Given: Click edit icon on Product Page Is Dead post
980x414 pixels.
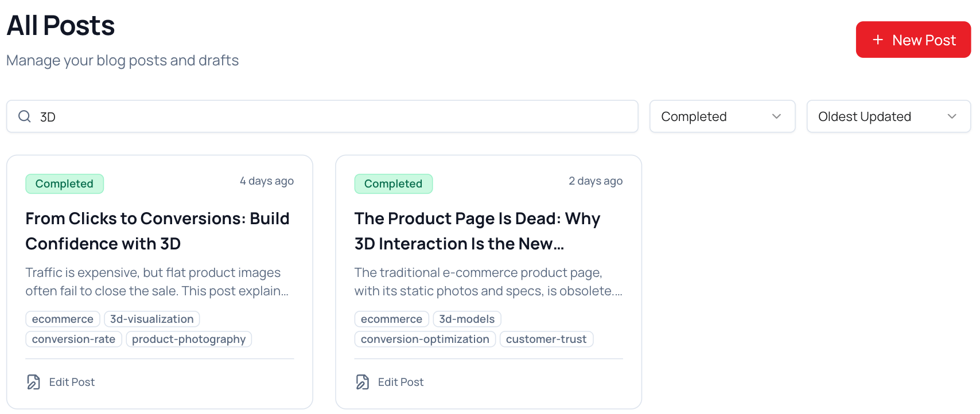Looking at the screenshot, I should point(363,382).
